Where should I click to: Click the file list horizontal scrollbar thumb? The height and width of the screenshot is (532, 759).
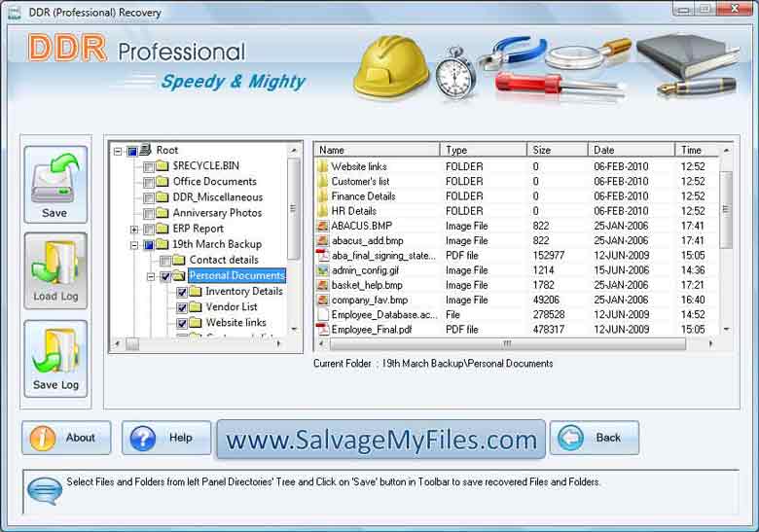pos(507,344)
